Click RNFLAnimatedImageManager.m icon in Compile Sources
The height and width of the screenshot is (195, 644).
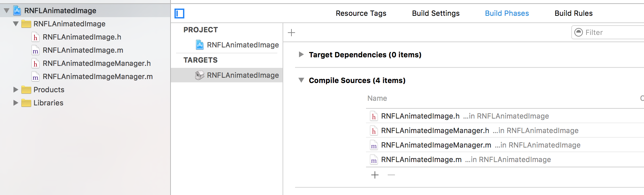[x=374, y=145]
